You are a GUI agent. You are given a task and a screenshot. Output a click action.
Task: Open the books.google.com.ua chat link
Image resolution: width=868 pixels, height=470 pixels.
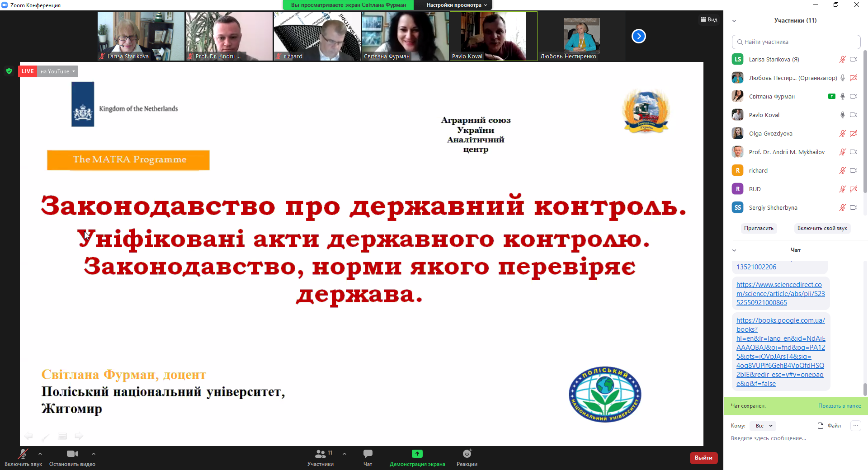781,352
